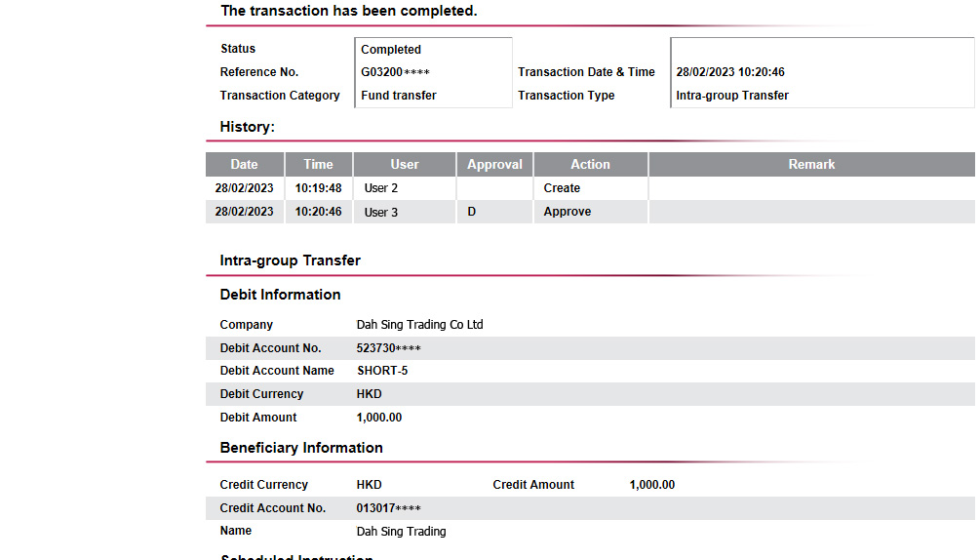Select the User column header

click(x=405, y=165)
